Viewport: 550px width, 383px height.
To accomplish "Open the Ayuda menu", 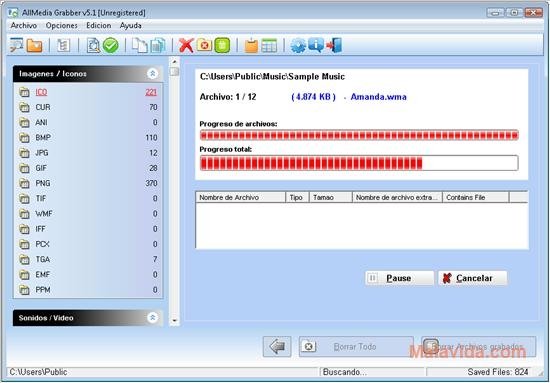I will click(x=130, y=26).
